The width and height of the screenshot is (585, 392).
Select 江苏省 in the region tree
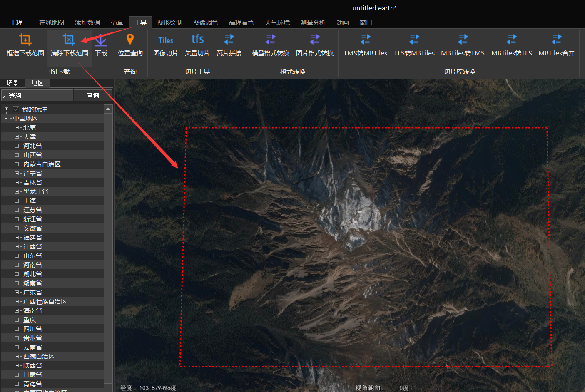(x=32, y=210)
